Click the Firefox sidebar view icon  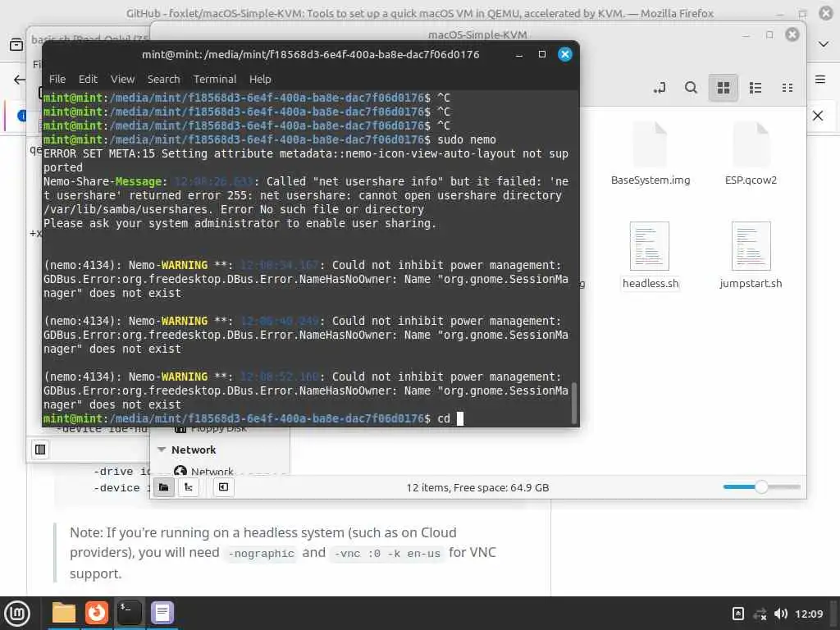click(x=16, y=44)
